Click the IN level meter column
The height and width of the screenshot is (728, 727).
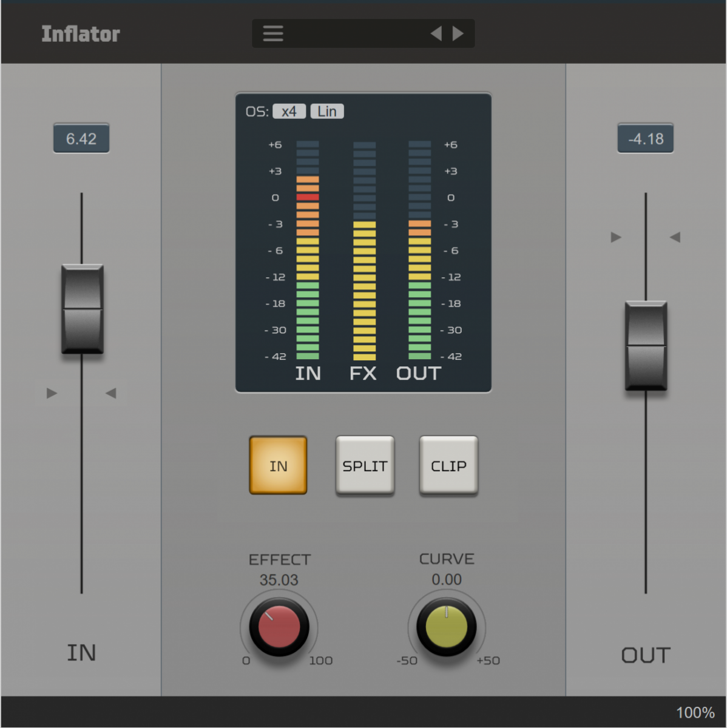point(308,251)
